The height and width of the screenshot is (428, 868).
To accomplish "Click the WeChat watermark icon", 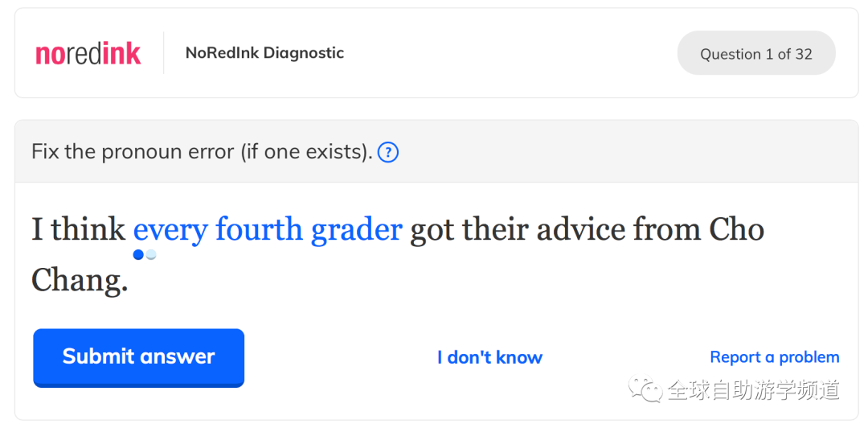I will tap(645, 390).
